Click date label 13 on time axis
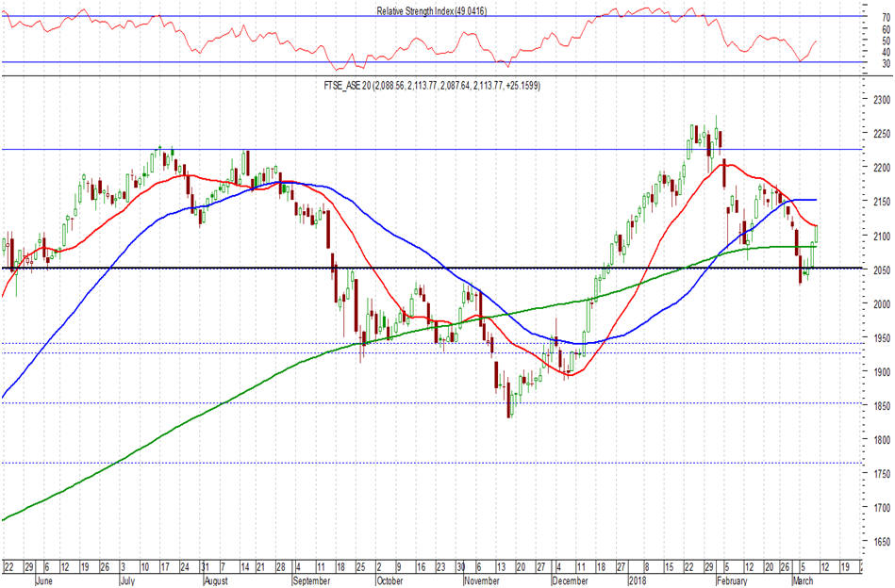The height and width of the screenshot is (588, 895). pyautogui.click(x=500, y=567)
